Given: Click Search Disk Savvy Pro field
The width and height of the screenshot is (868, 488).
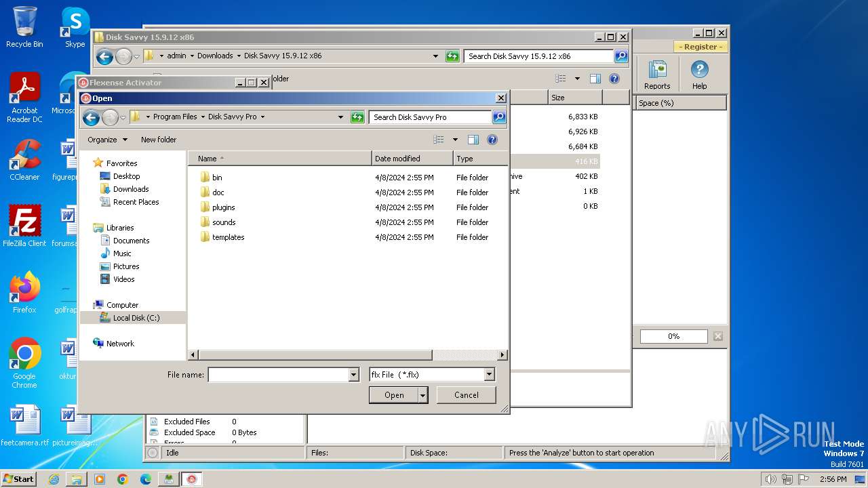Looking at the screenshot, I should coord(431,117).
